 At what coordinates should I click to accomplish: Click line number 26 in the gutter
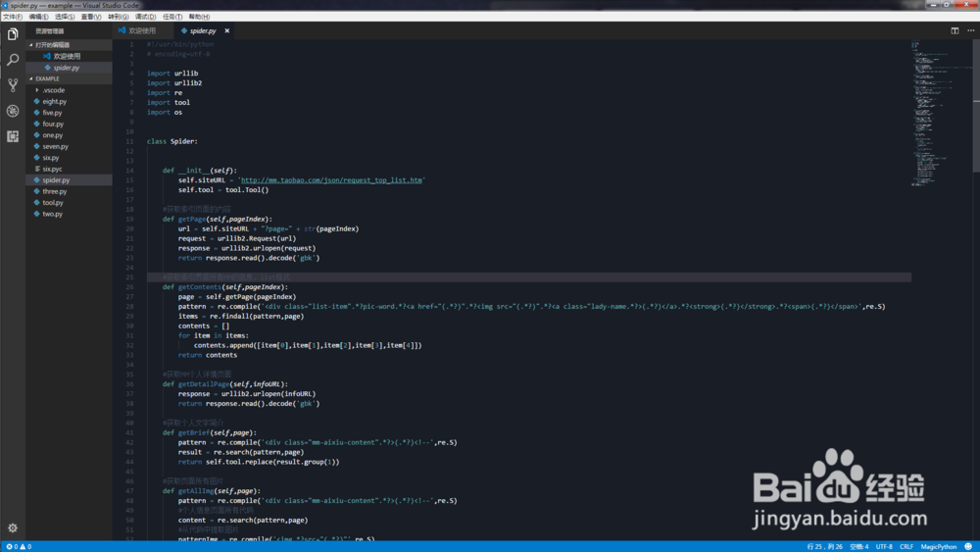130,287
